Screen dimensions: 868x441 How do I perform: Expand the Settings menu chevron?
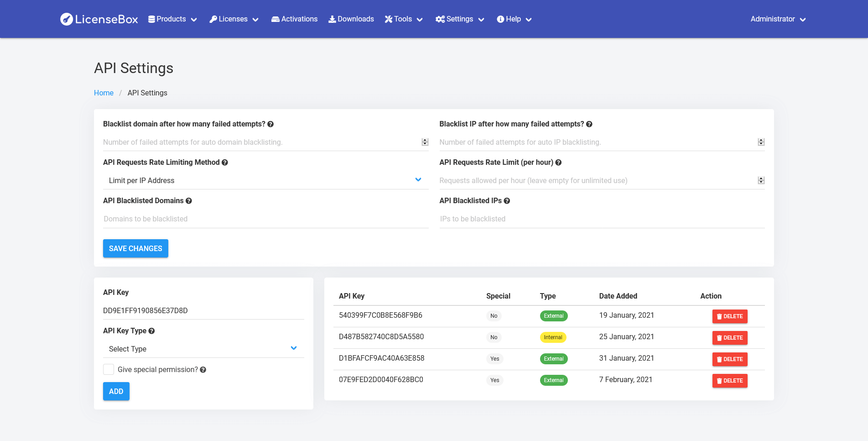click(481, 20)
